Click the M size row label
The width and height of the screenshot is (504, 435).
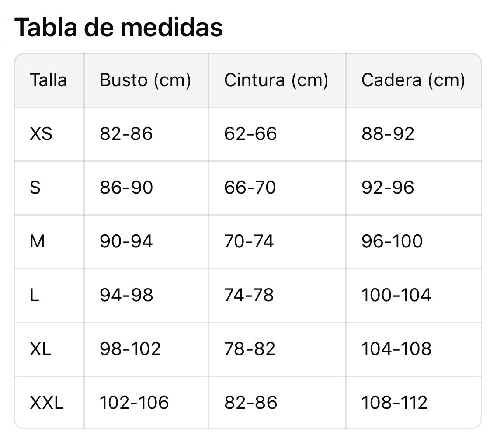click(37, 241)
